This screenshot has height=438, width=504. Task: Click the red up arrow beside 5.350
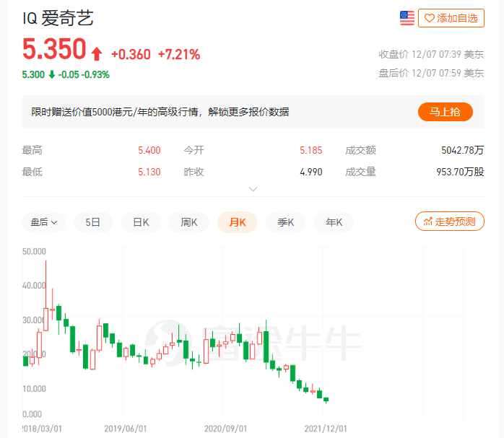[x=97, y=53]
